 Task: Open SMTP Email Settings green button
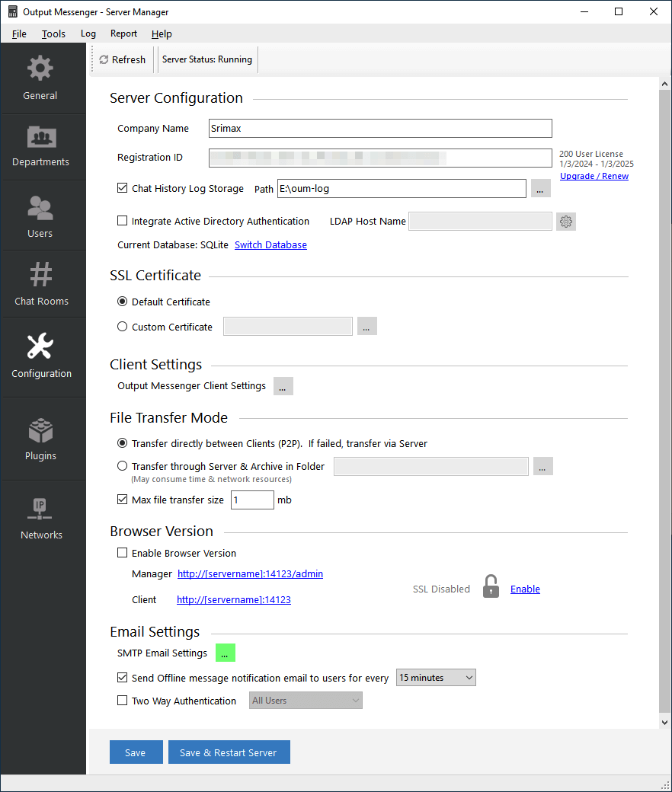226,653
